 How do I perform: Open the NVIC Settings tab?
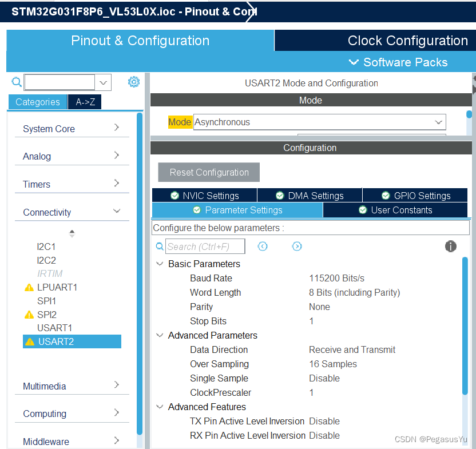(x=205, y=196)
